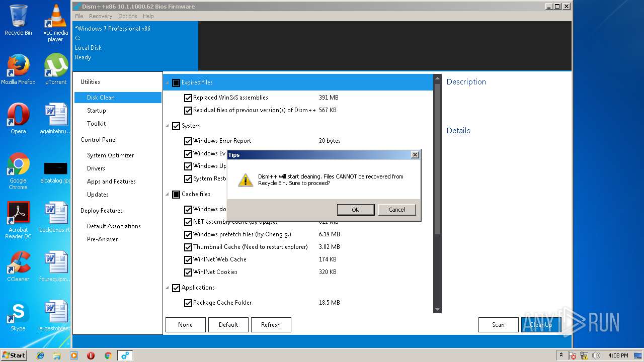The width and height of the screenshot is (644, 362).
Task: Open the µTorrent desktop shortcut
Action: click(55, 69)
